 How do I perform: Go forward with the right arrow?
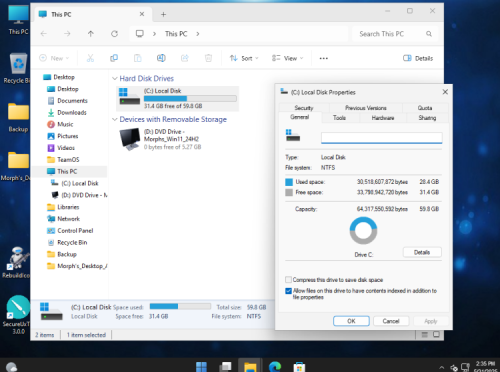pos(67,34)
